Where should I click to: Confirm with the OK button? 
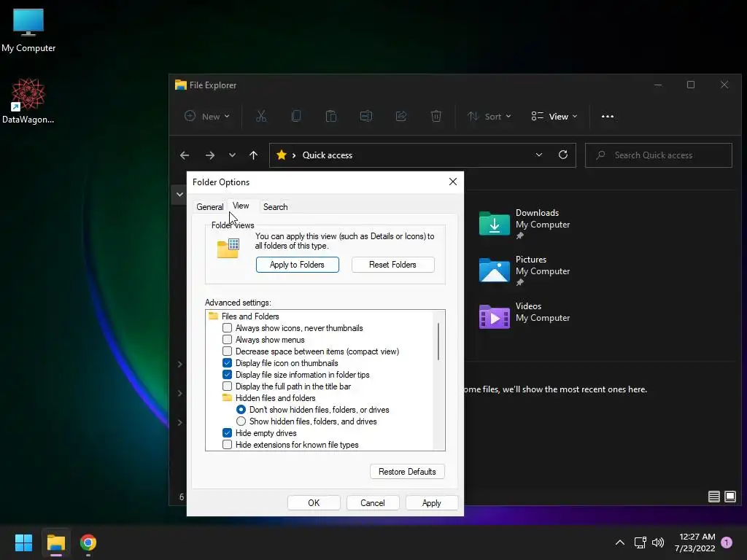(x=314, y=503)
